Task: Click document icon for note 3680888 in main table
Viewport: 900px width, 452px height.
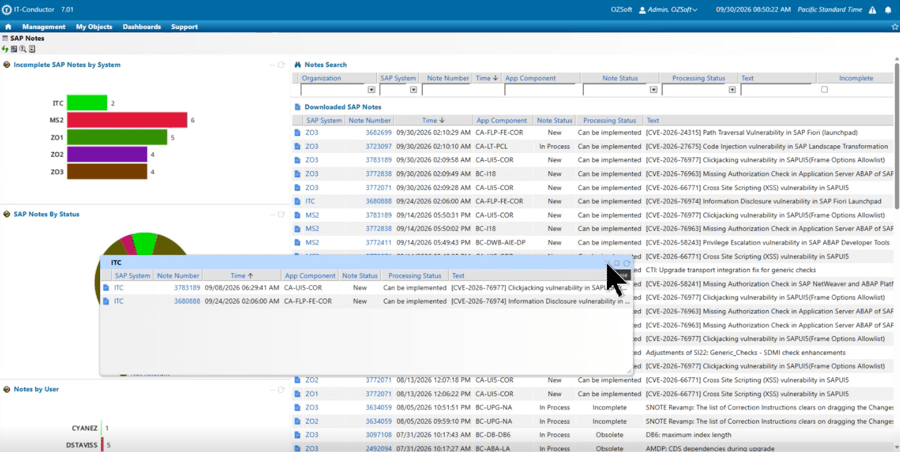Action: [x=297, y=202]
